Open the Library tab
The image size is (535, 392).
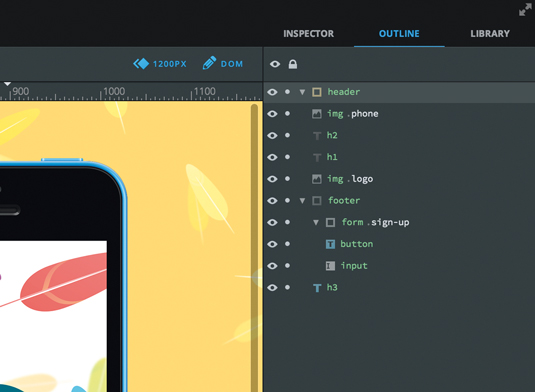click(x=490, y=33)
